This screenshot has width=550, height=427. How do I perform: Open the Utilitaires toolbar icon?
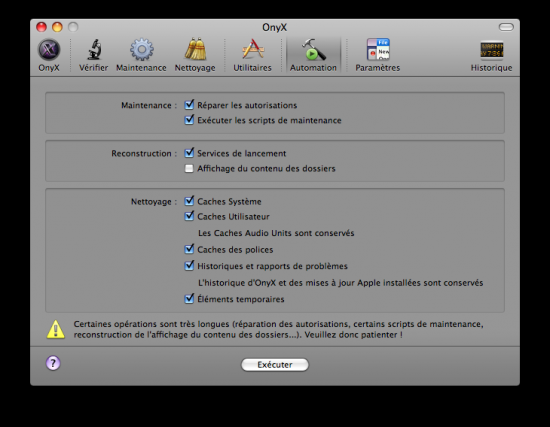click(253, 49)
